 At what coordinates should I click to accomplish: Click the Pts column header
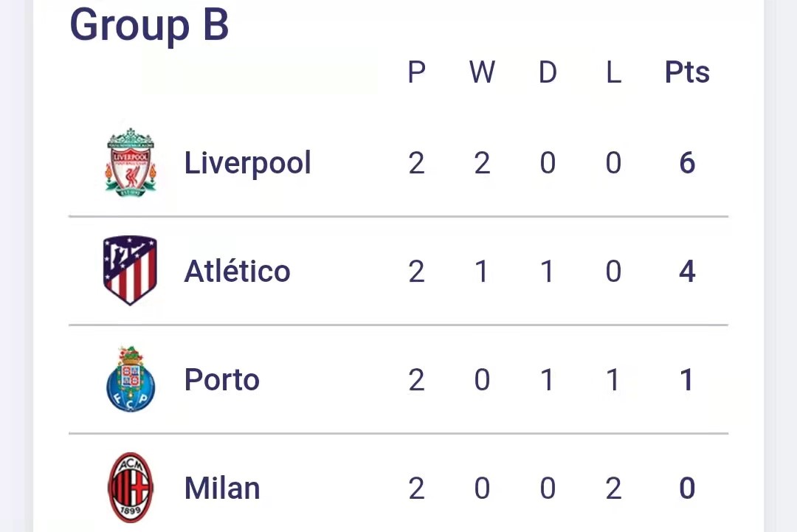[686, 72]
